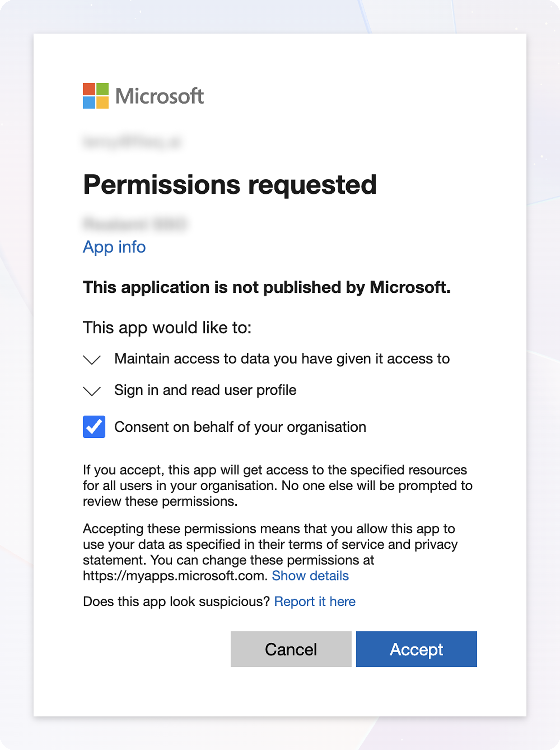Click the blurred account email line
Viewport: 560px width, 750px height.
point(132,142)
